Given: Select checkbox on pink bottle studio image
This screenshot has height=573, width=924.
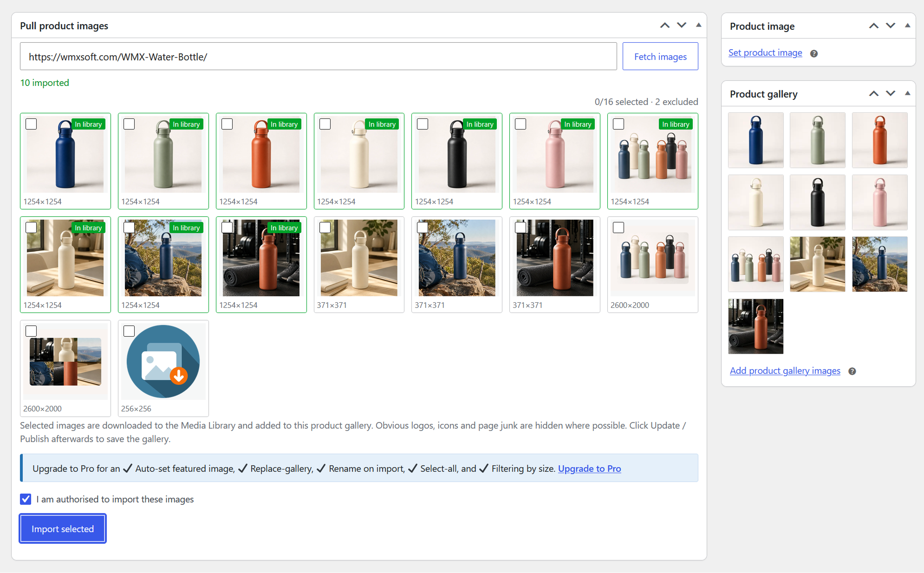Looking at the screenshot, I should pyautogui.click(x=521, y=124).
